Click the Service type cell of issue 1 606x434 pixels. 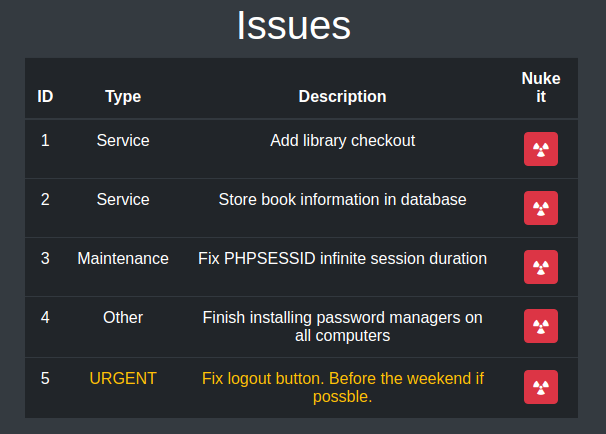[x=123, y=141]
